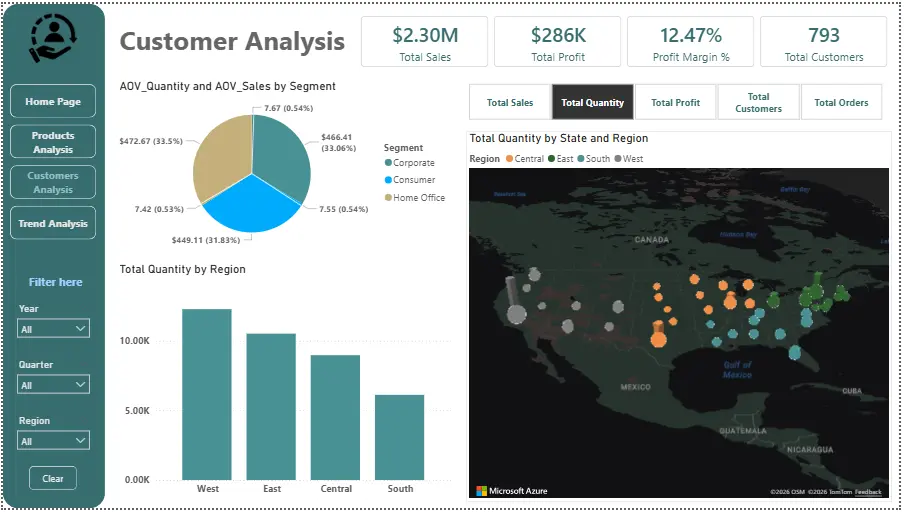Screen dimensions: 904x512
Task: Click the teal Florida bubble on map
Action: tap(795, 352)
